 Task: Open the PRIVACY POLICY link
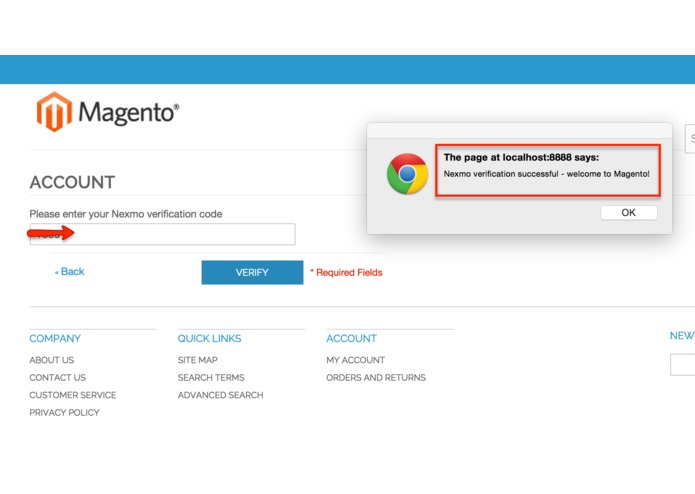(x=64, y=412)
